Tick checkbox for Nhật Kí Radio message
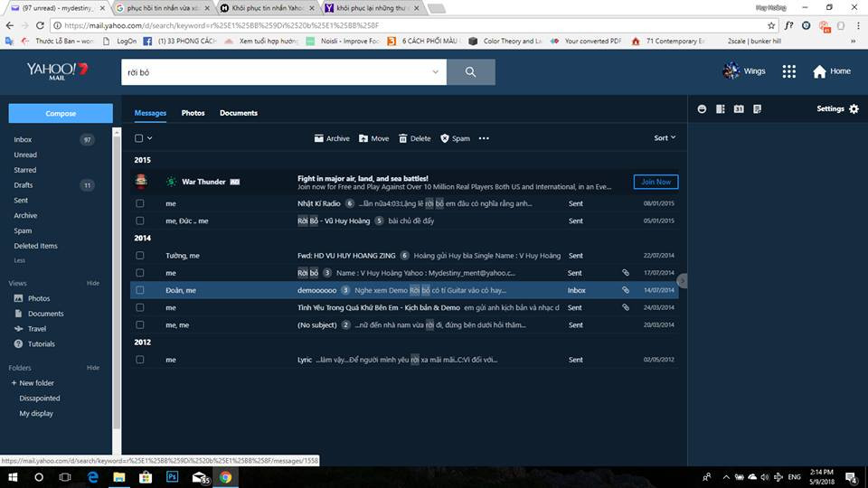This screenshot has height=488, width=868. [x=140, y=203]
